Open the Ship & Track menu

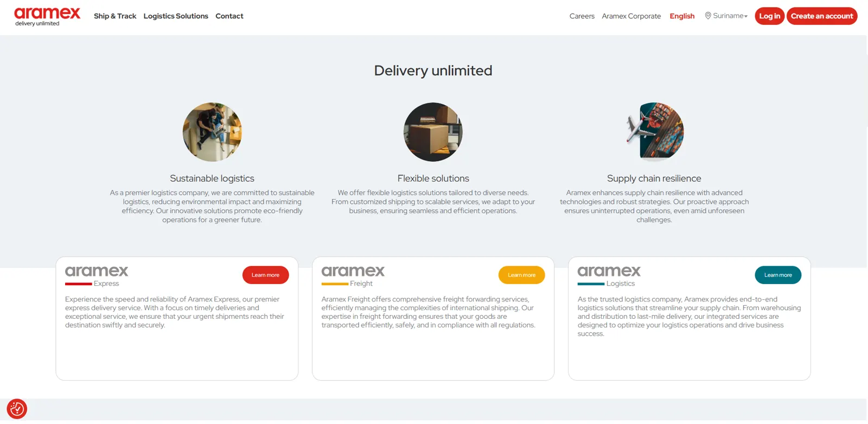115,16
